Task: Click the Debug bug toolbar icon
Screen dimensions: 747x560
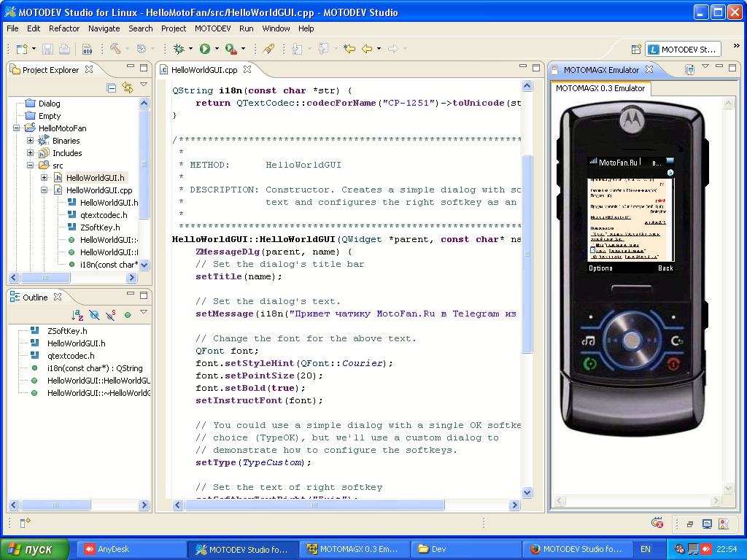Action: click(179, 49)
